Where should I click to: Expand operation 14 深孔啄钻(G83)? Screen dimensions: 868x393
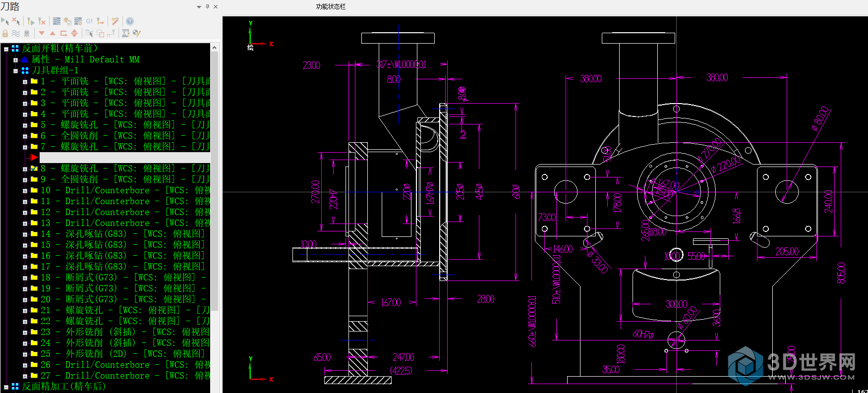coord(25,234)
